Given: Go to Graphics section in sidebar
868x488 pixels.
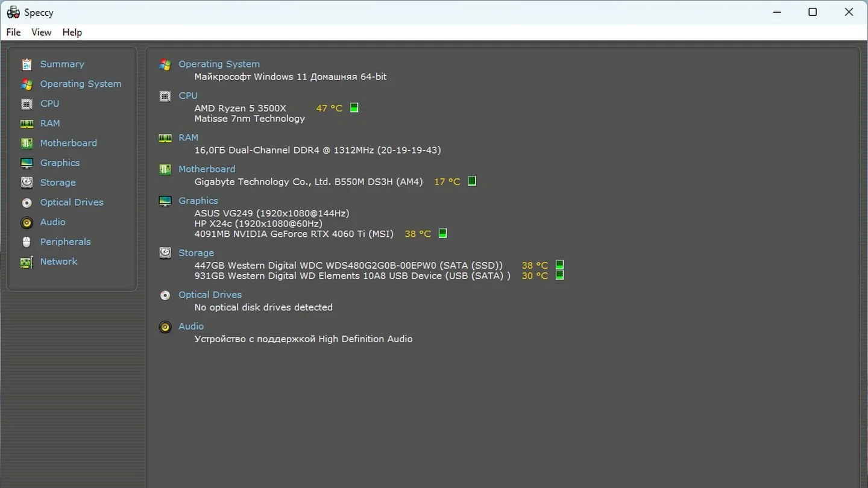Looking at the screenshot, I should tap(60, 163).
